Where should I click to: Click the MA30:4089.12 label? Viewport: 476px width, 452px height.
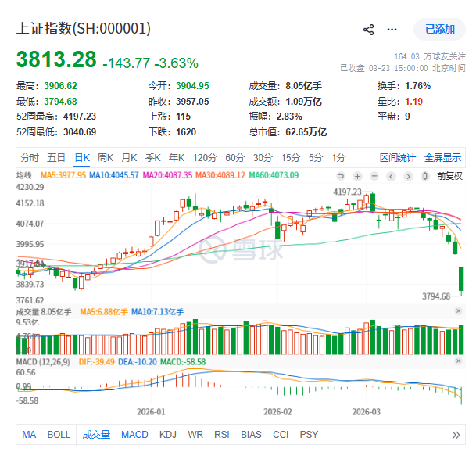[220, 175]
